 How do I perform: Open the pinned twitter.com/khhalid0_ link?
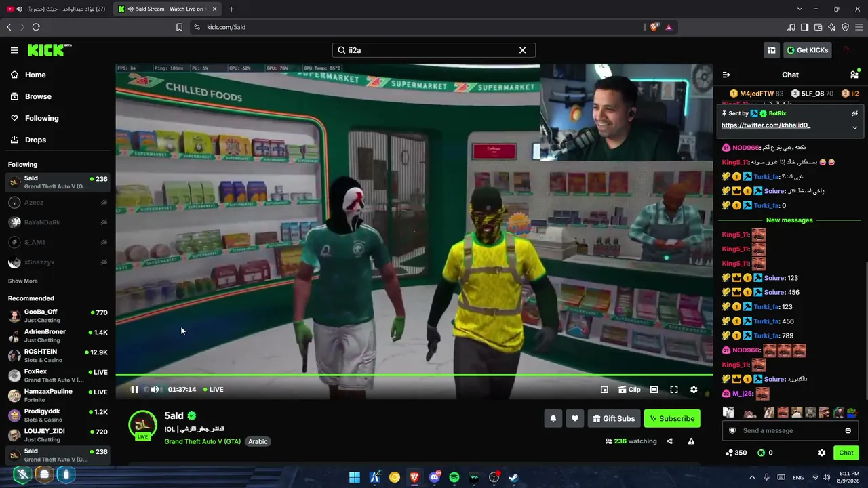tap(766, 125)
